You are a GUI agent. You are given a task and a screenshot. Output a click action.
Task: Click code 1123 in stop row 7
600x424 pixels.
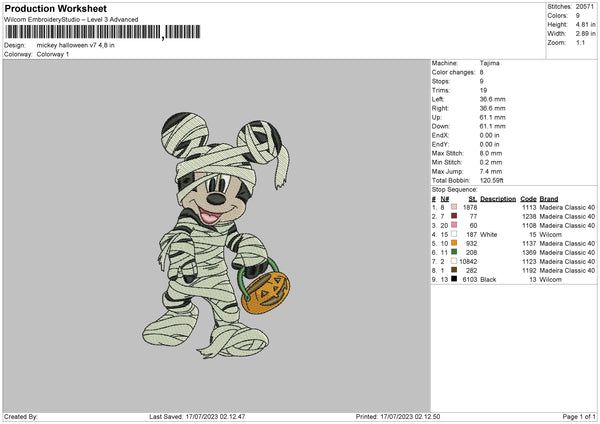(x=529, y=261)
